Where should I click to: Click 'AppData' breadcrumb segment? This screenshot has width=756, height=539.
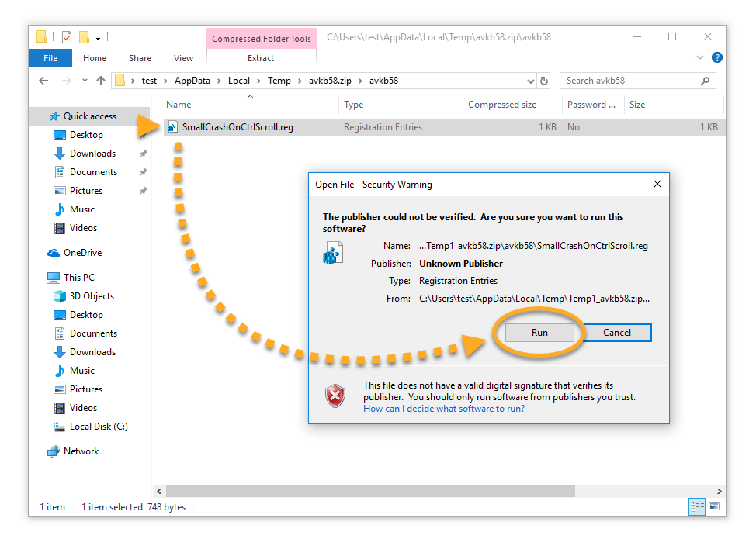[192, 81]
